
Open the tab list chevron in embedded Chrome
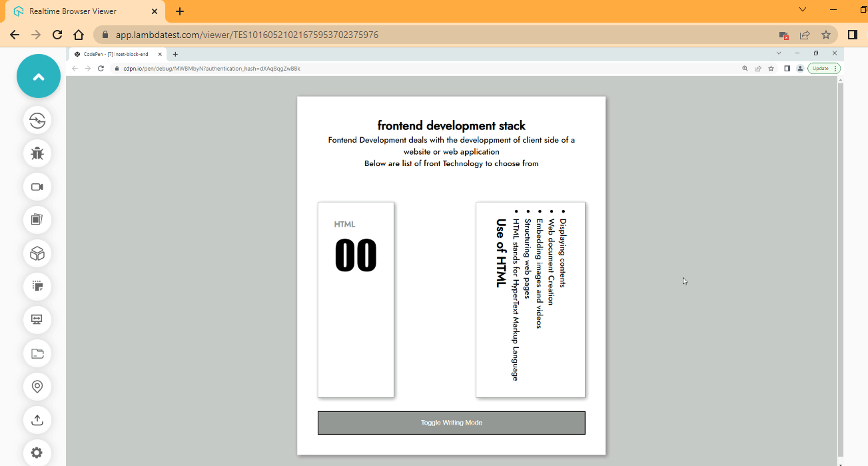pos(779,53)
